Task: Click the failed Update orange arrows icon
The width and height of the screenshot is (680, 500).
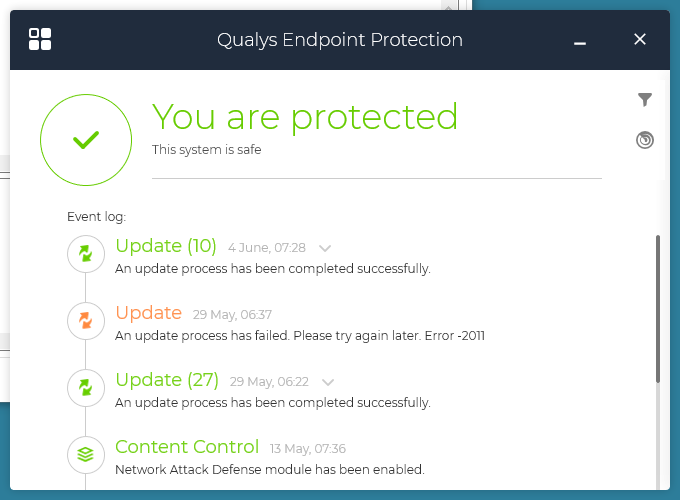Action: (86, 321)
